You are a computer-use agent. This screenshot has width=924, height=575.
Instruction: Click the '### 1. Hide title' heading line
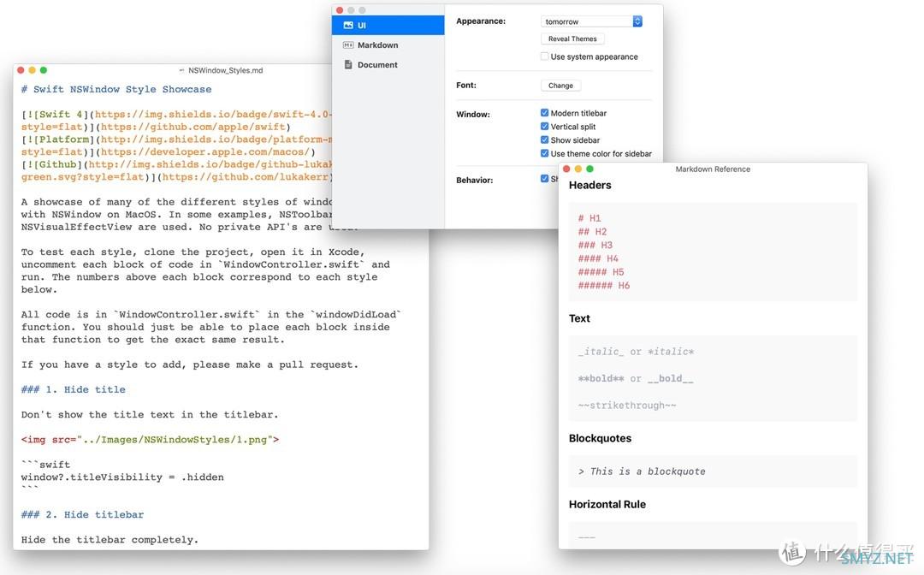tap(73, 389)
